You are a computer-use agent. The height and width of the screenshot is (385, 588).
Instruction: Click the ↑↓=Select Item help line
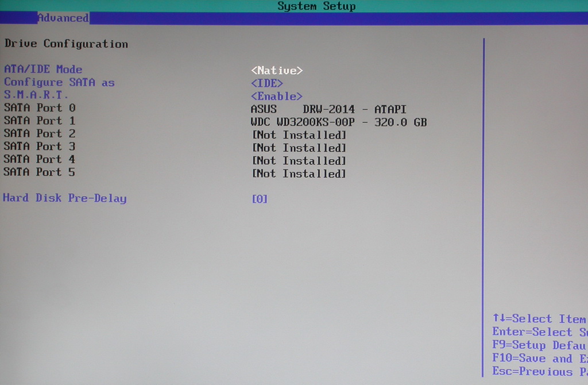pos(539,318)
